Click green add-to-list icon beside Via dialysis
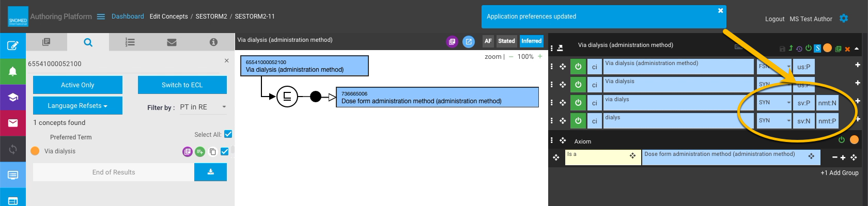This screenshot has width=868, height=206. coord(200,151)
